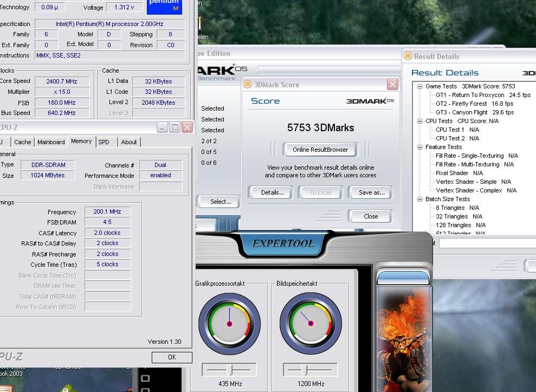Click the 3DMark Score dialog title icon
Image resolution: width=536 pixels, height=392 pixels.
click(248, 84)
